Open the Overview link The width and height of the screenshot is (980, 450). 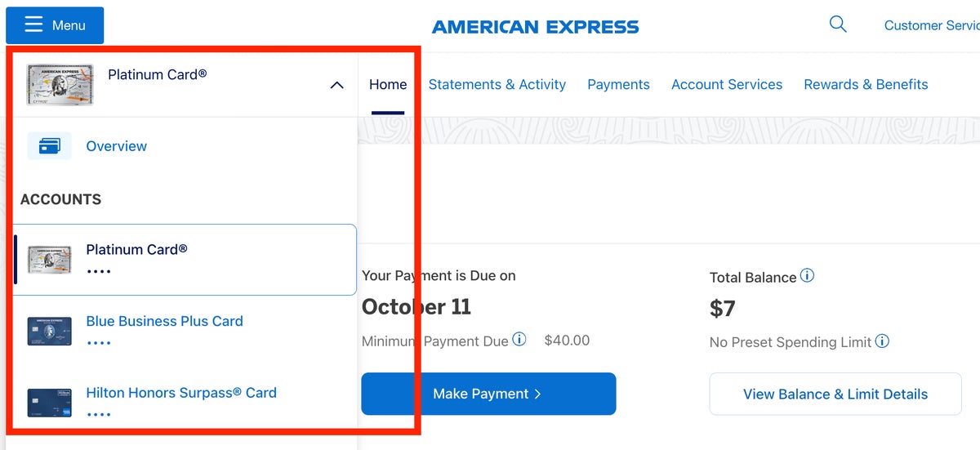click(x=117, y=146)
